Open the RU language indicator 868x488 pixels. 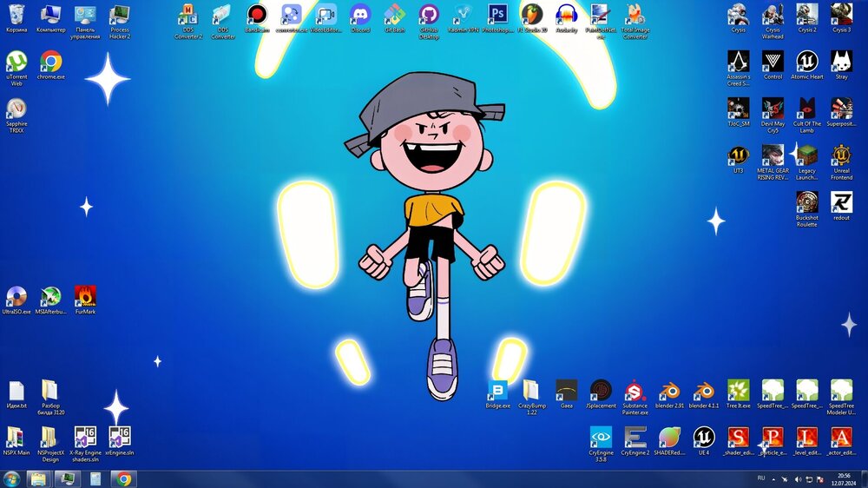761,478
